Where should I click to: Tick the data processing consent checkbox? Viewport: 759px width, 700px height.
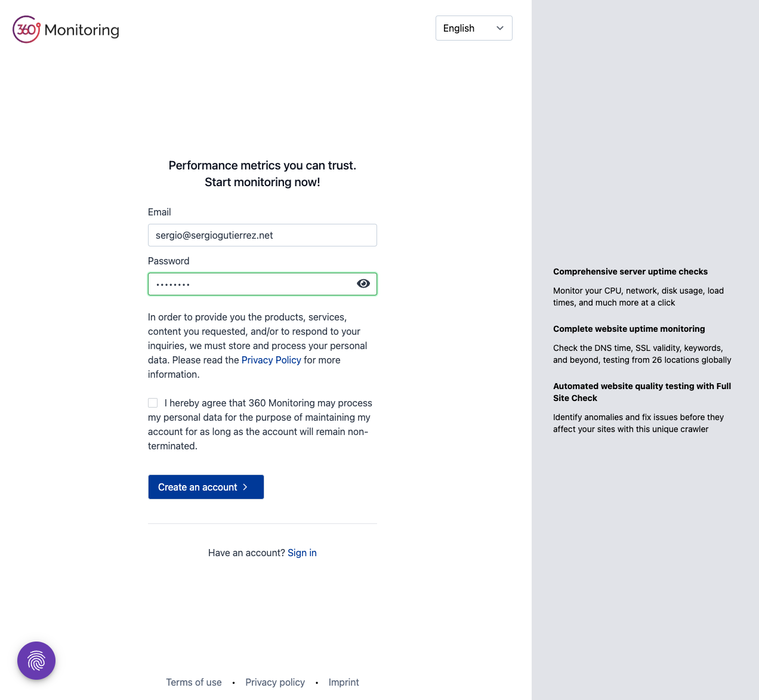click(153, 403)
